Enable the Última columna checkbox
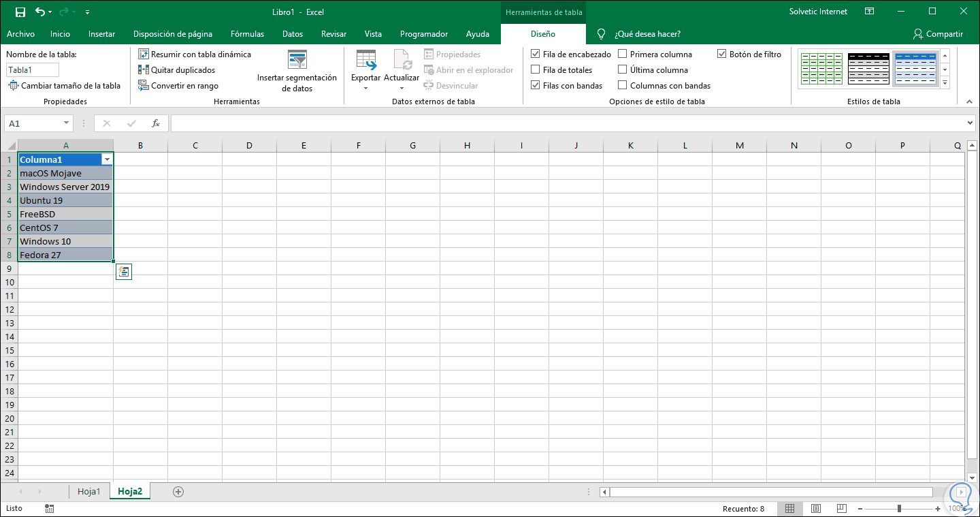 click(x=623, y=69)
